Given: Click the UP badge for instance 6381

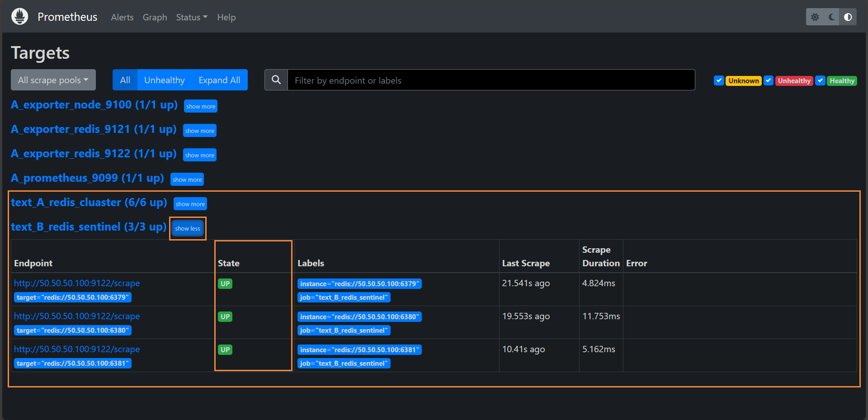Looking at the screenshot, I should [x=225, y=350].
